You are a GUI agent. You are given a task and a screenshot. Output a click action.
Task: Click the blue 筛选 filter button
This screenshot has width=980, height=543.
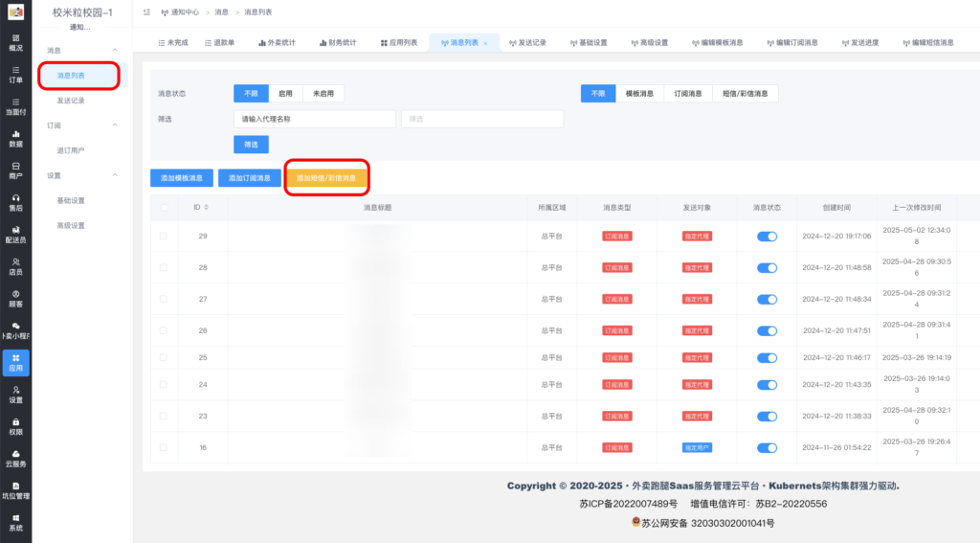(252, 145)
